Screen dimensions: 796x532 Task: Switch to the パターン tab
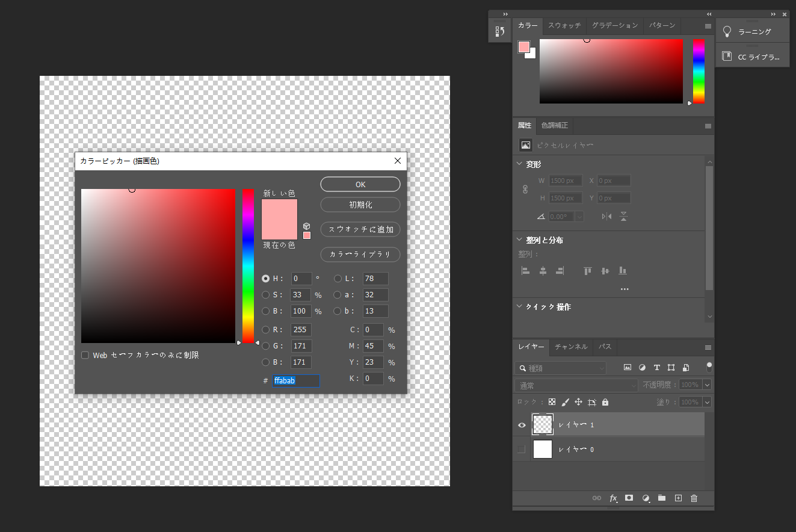[x=662, y=26]
